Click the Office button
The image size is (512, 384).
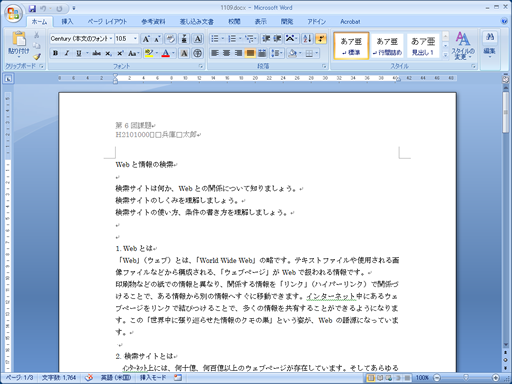click(13, 14)
